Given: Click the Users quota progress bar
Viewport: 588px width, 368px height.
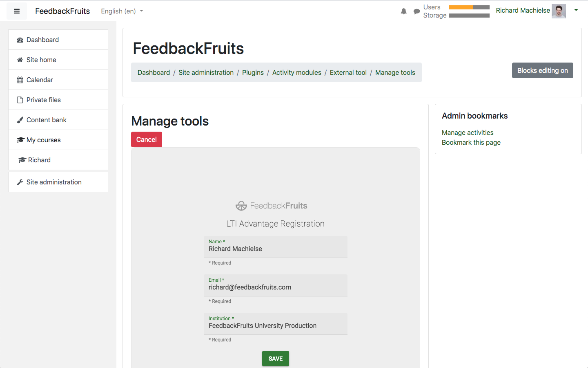Looking at the screenshot, I should [469, 7].
